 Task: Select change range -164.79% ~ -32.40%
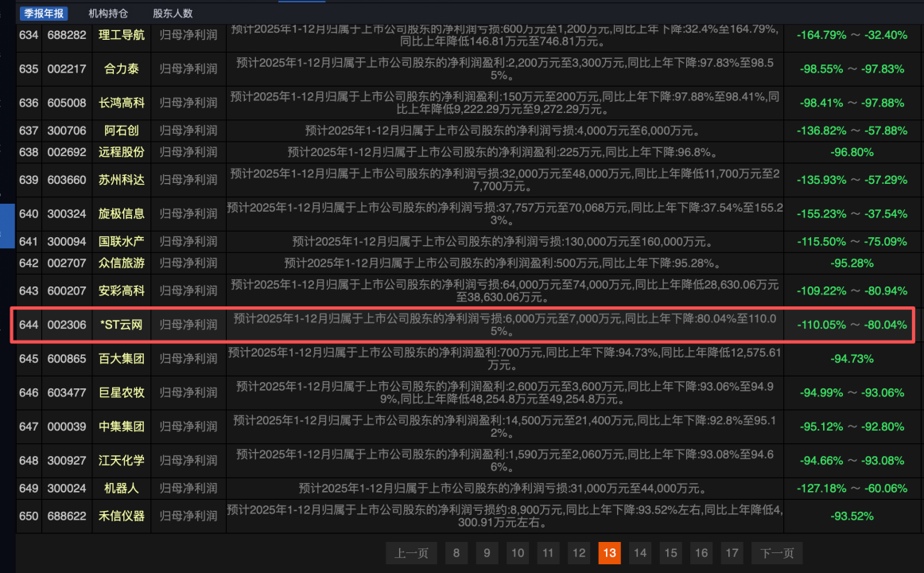click(852, 35)
